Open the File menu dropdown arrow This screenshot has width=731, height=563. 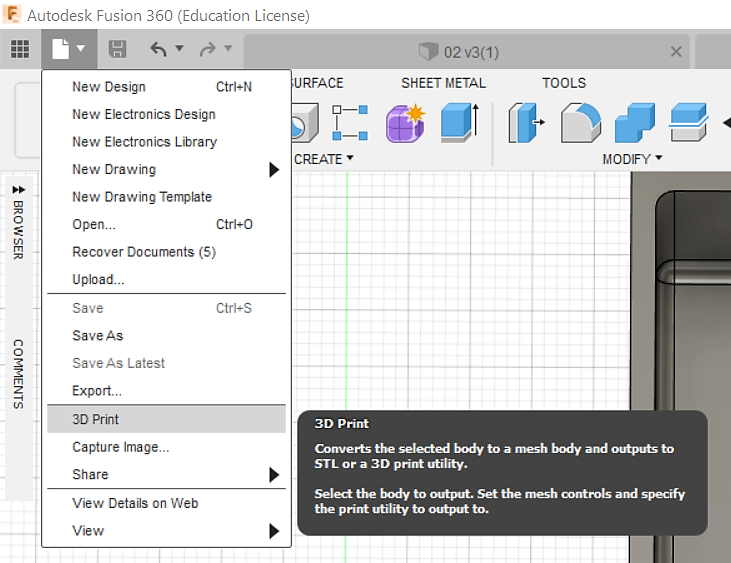tap(81, 48)
